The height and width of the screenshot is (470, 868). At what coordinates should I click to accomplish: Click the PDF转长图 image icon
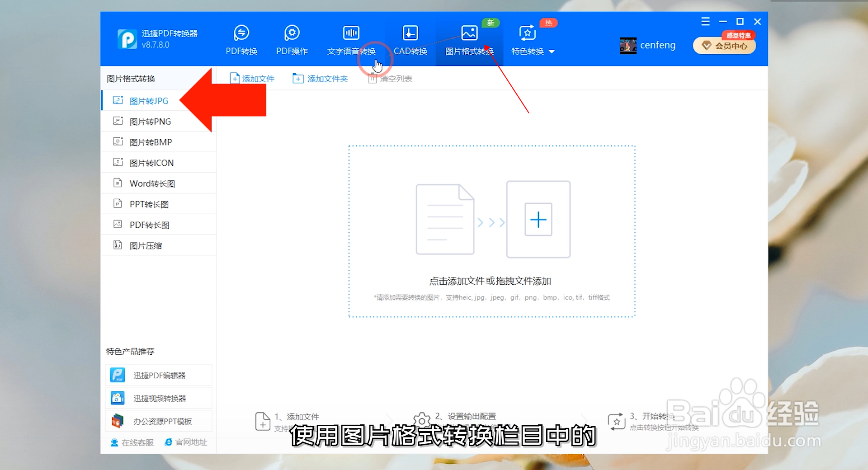pos(118,224)
